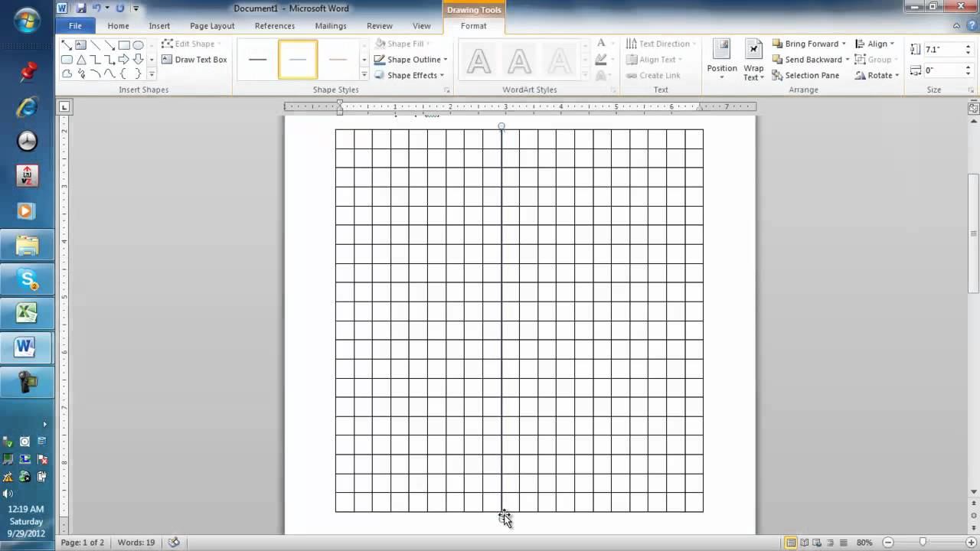Switch to the Page Layout tab

(x=212, y=26)
